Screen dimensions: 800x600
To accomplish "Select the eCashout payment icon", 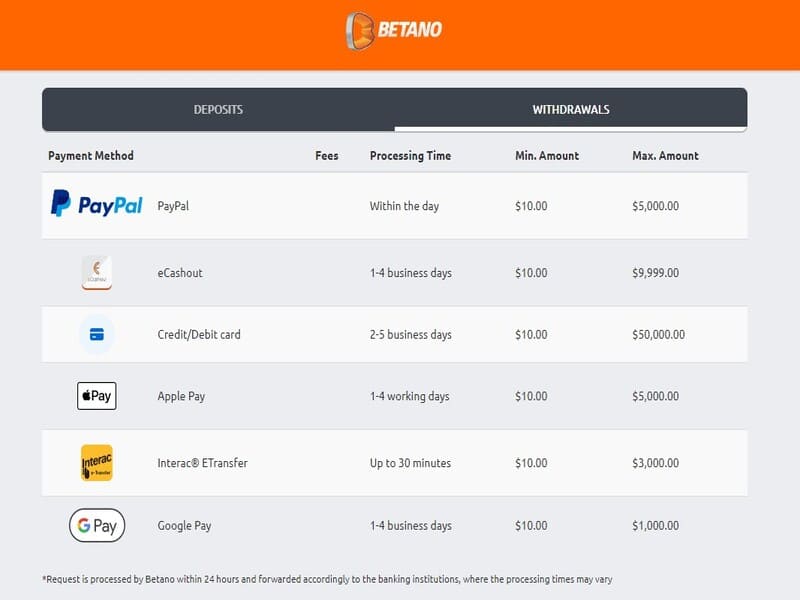I will 97,272.
